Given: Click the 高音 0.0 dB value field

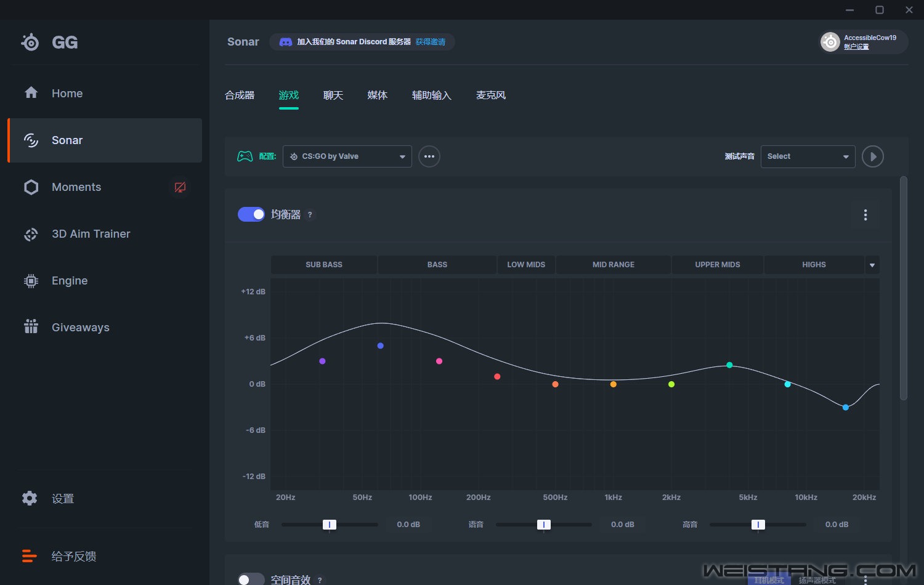Looking at the screenshot, I should coord(837,525).
